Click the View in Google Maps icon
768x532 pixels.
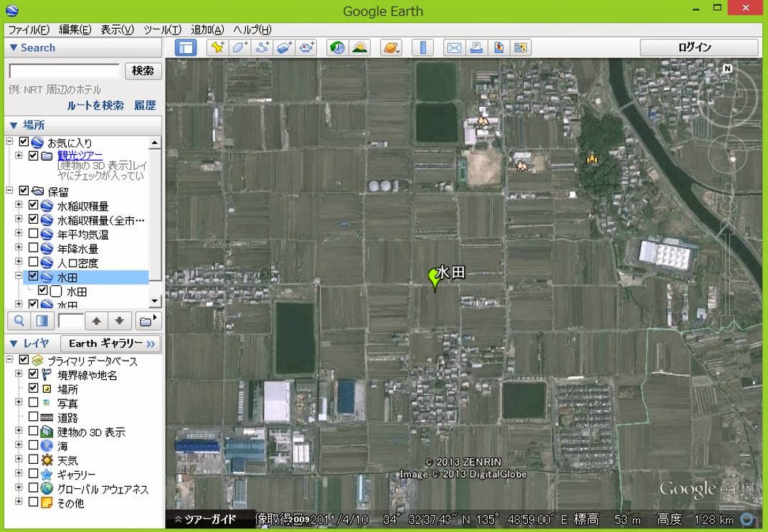click(x=498, y=47)
